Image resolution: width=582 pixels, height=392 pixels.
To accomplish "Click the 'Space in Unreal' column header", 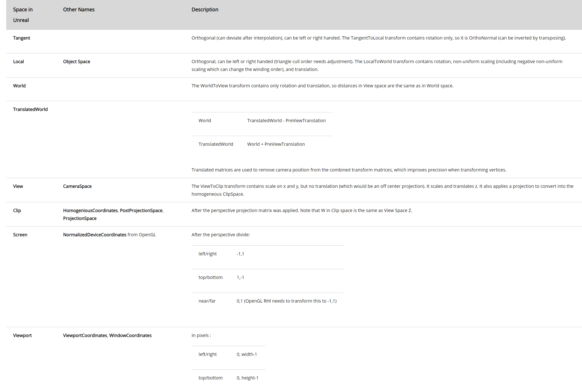I will coord(23,15).
